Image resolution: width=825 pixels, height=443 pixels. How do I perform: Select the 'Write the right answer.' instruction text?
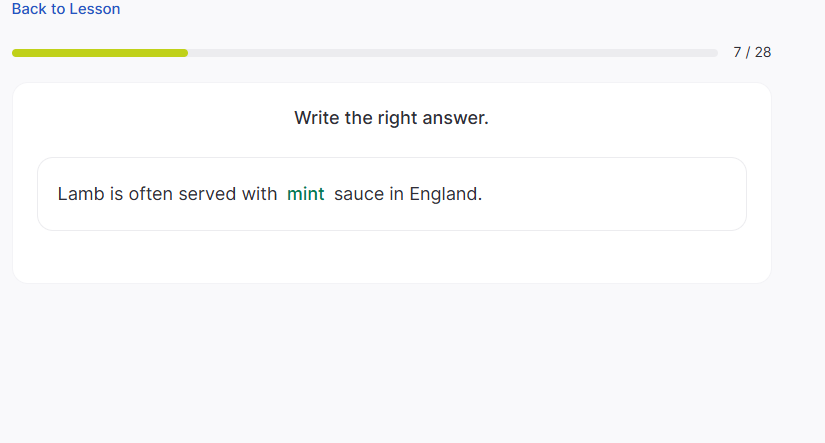click(x=391, y=118)
